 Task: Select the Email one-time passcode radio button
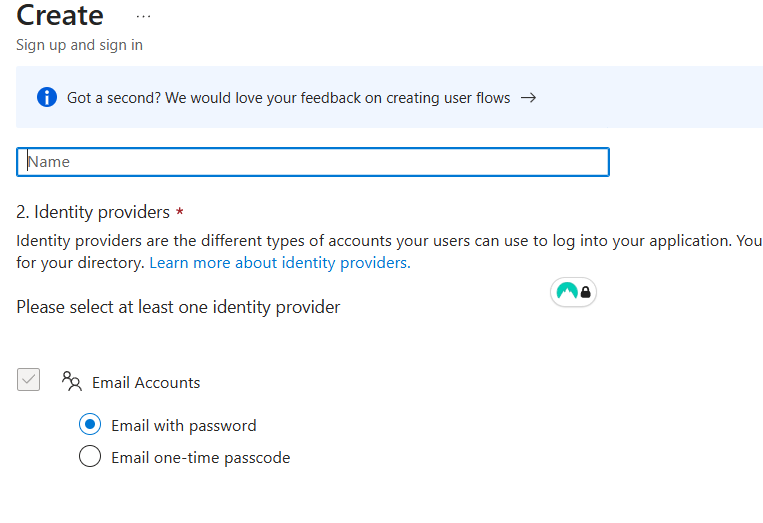click(90, 456)
